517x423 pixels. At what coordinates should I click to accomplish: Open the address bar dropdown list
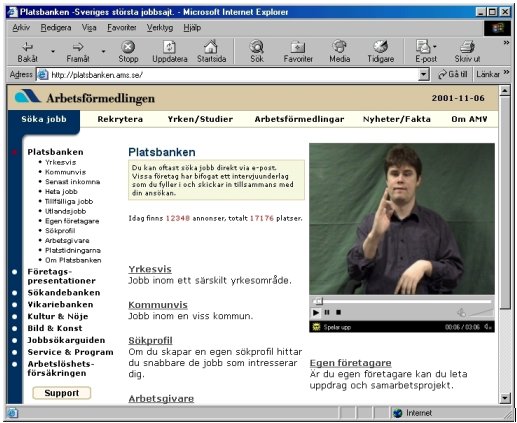(x=423, y=74)
